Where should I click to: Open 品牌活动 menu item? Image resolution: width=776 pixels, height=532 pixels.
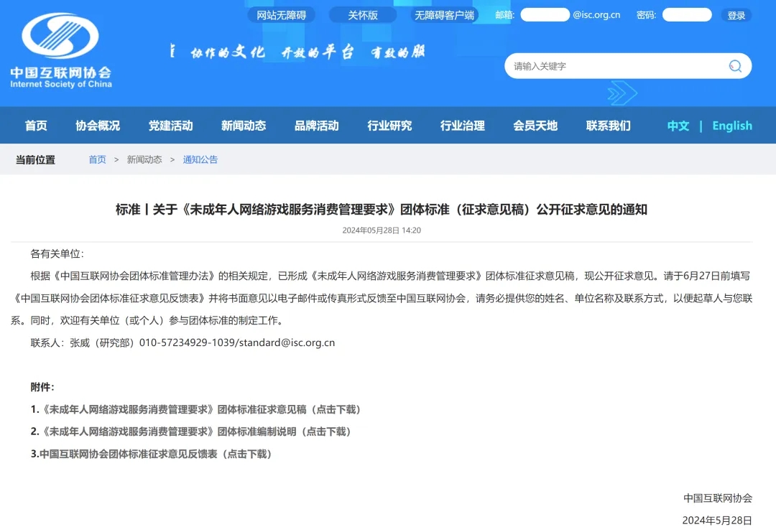point(317,126)
